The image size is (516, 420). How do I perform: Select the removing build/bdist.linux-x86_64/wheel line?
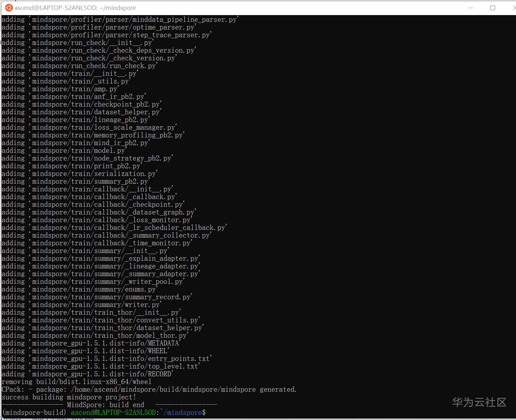[x=76, y=382]
